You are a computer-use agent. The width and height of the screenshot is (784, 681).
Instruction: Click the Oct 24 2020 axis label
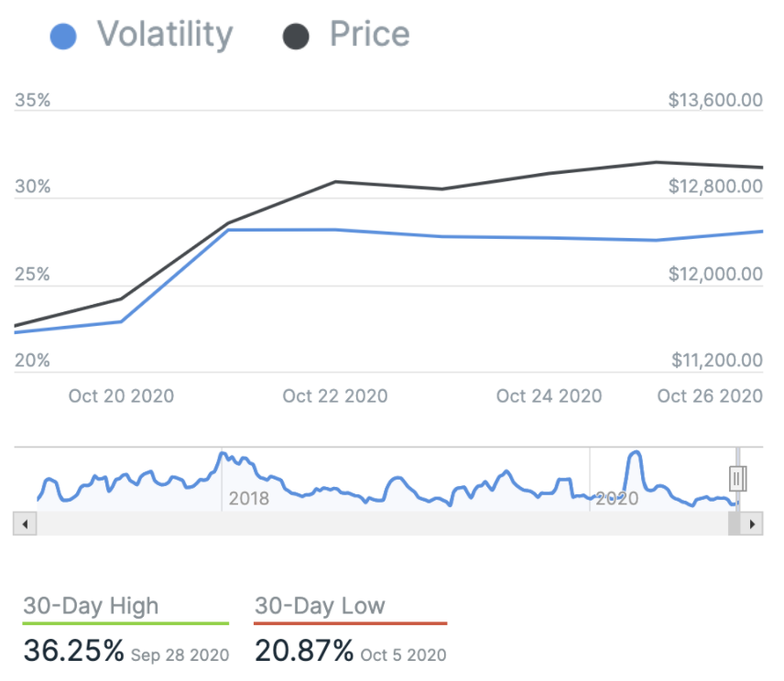pyautogui.click(x=550, y=396)
